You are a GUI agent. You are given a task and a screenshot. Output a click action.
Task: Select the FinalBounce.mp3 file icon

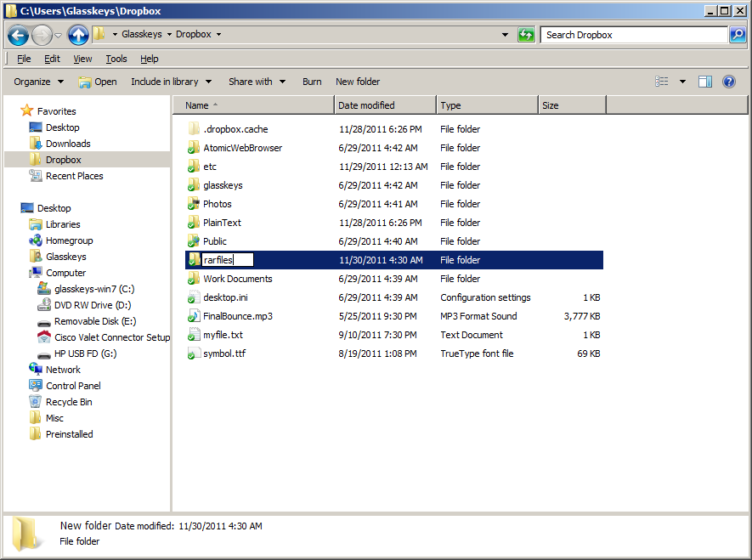click(194, 316)
